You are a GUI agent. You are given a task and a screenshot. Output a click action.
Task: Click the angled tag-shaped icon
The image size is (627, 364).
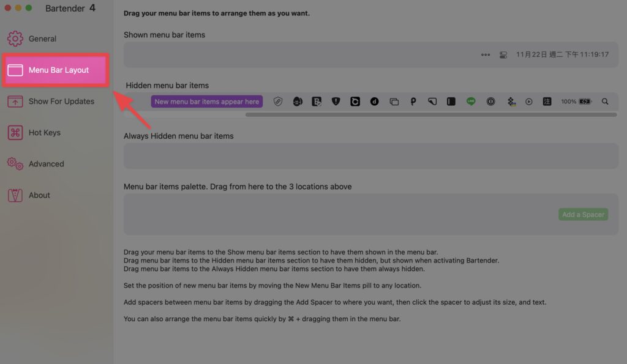pos(432,102)
